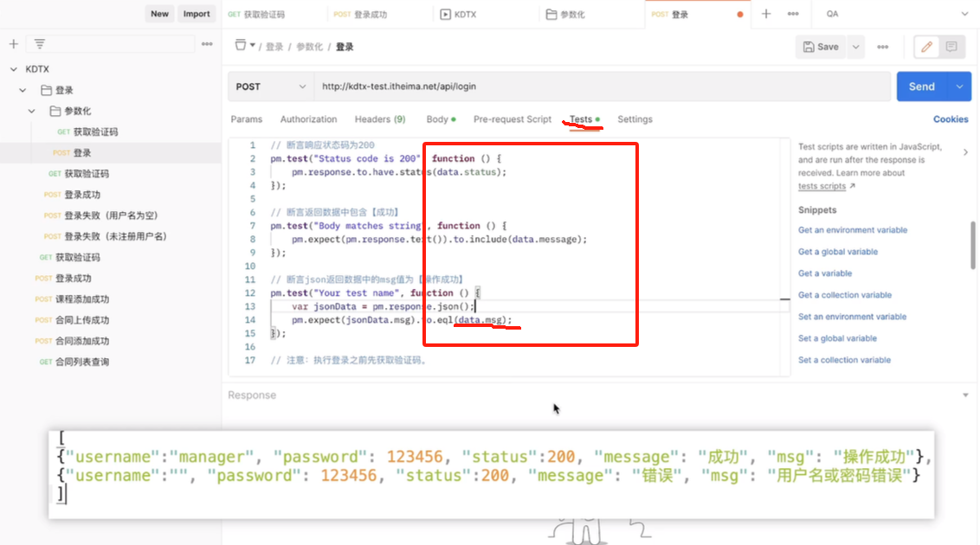Open the POST method dropdown
This screenshot has width=980, height=545.
[271, 87]
